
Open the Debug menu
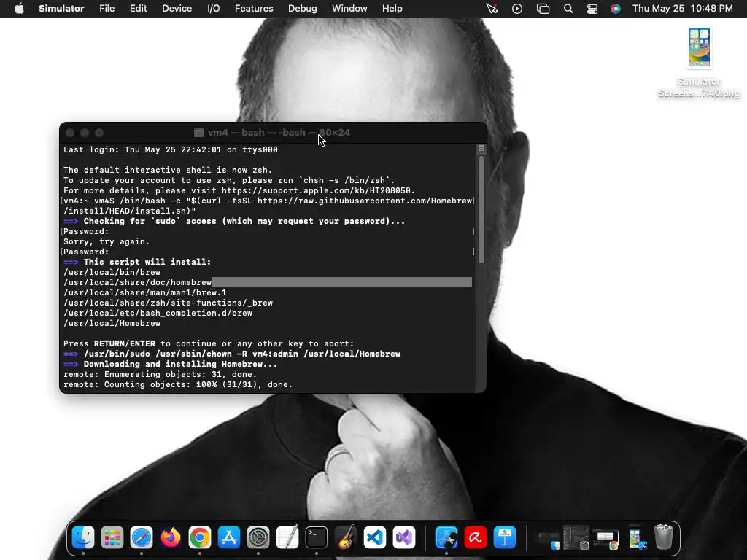click(x=303, y=9)
